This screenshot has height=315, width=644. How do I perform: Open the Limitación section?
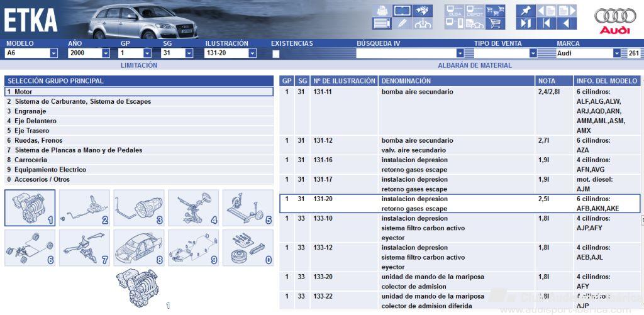click(139, 65)
